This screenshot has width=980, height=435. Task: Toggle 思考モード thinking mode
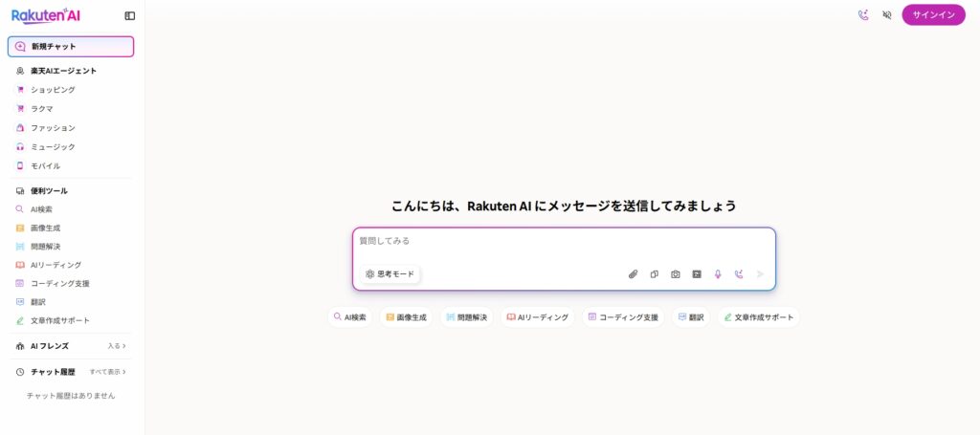click(x=390, y=274)
